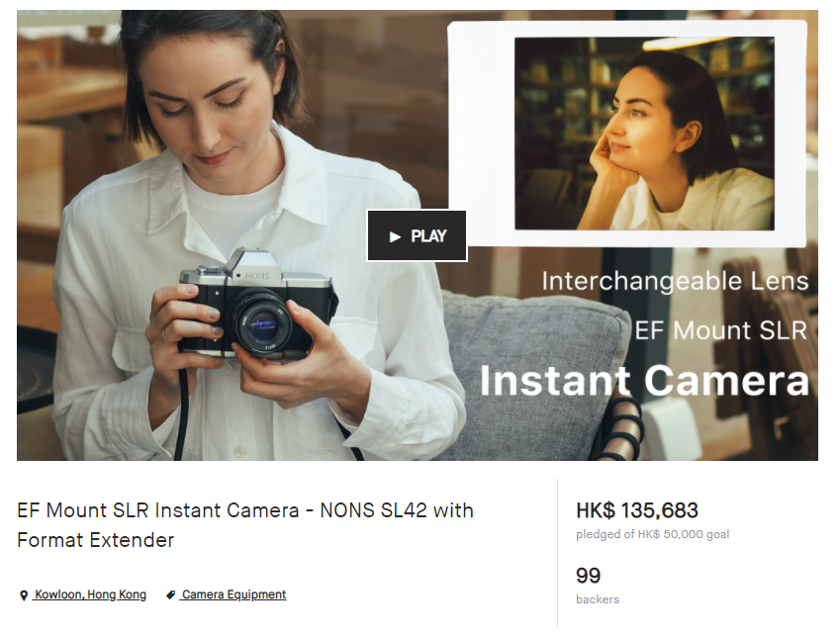Click the Interchangeable Lens overlay text
840x638 pixels.
(675, 281)
